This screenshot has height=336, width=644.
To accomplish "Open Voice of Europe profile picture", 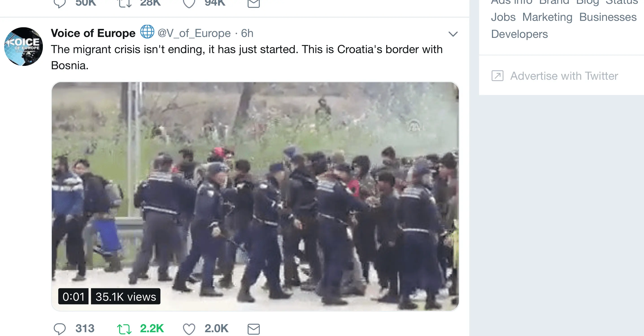I will (x=24, y=46).
